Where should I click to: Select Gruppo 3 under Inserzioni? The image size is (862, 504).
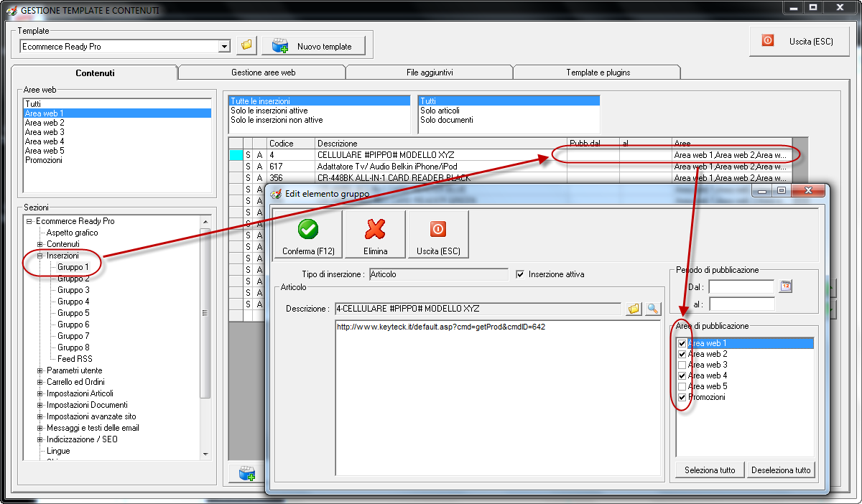point(73,290)
